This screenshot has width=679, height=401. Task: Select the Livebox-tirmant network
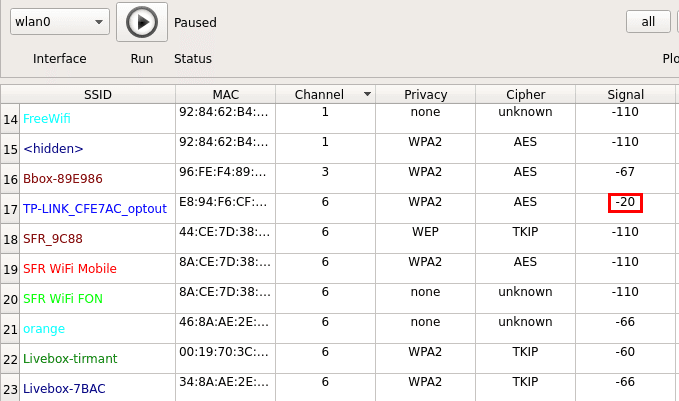70,359
